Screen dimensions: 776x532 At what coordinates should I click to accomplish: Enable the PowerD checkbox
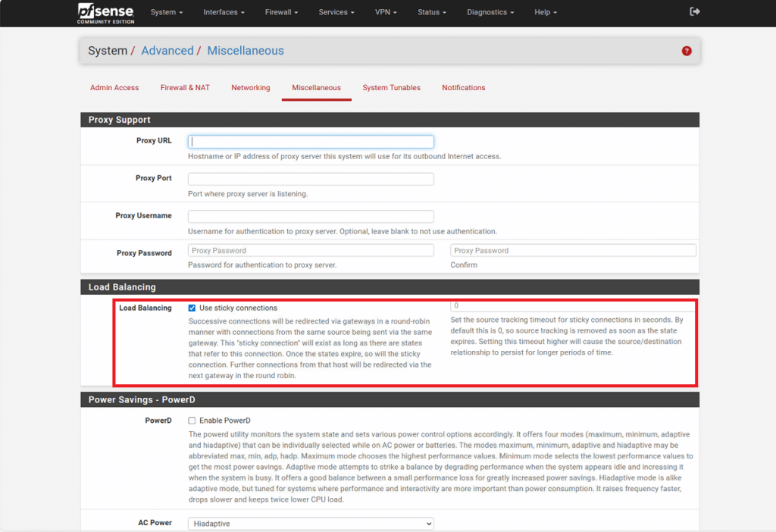coord(192,421)
